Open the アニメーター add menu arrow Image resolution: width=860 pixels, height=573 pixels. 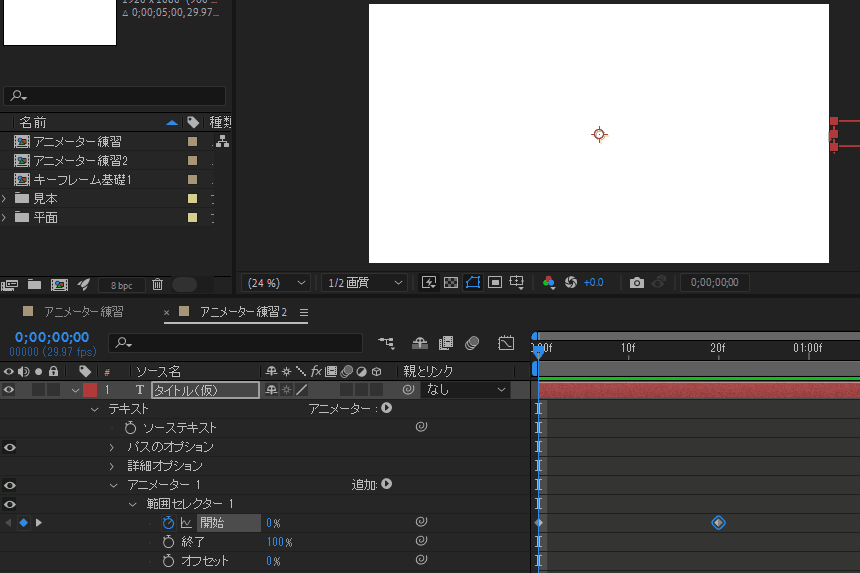[387, 408]
